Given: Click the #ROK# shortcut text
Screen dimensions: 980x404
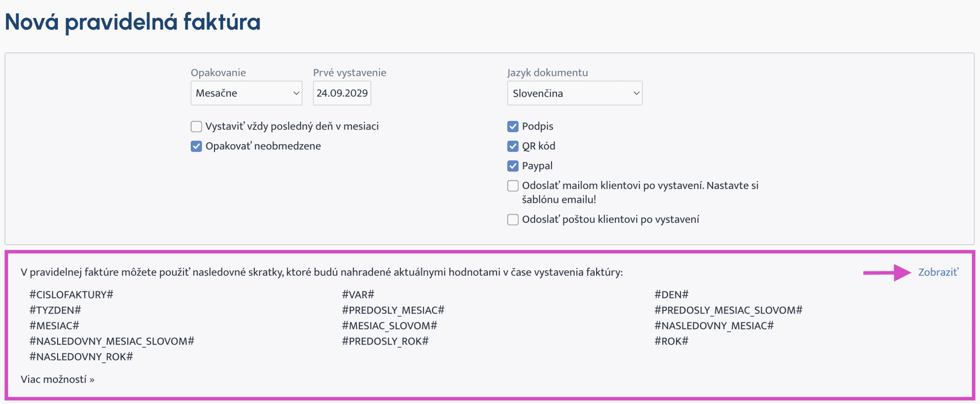Looking at the screenshot, I should 671,341.
